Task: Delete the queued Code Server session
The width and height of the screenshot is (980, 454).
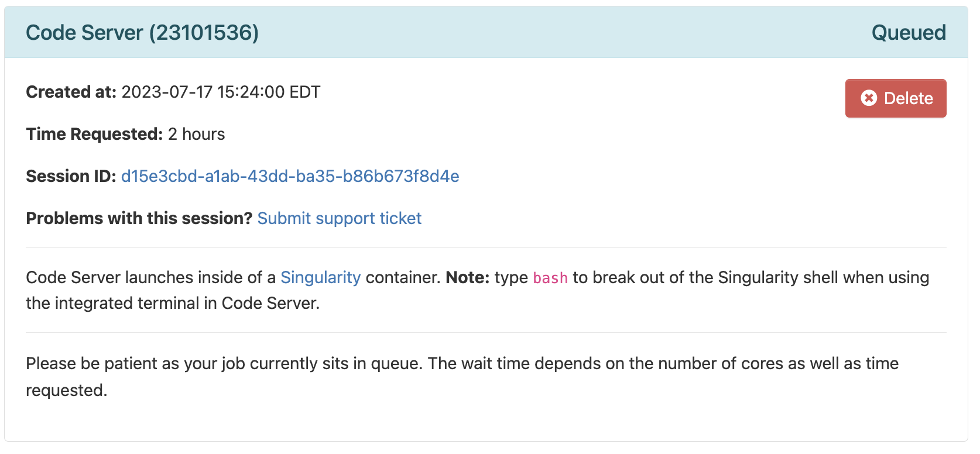Action: pyautogui.click(x=896, y=98)
